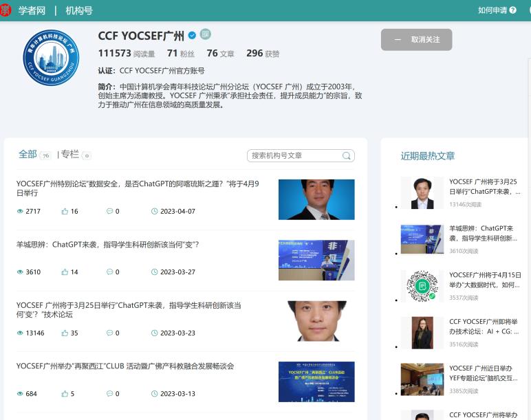Open the 机构号 header link
531x420 pixels.
coord(79,10)
